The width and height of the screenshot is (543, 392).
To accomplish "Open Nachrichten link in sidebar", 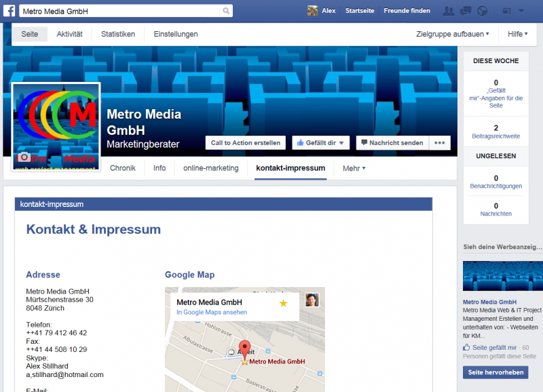I will [496, 214].
